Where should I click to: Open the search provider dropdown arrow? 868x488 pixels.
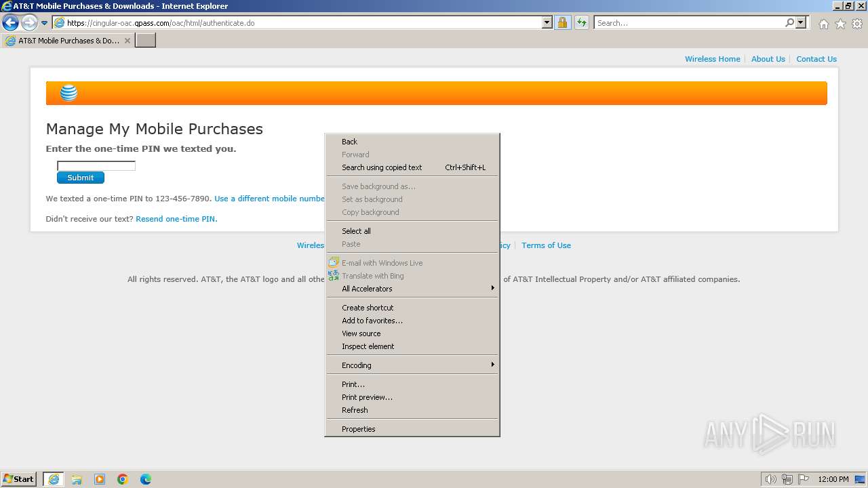pos(801,23)
